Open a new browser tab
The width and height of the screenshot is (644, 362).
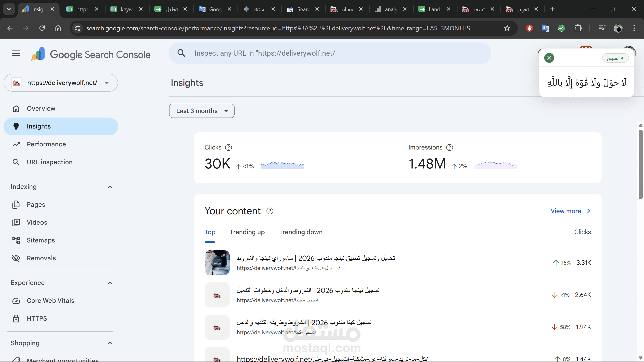[x=552, y=9]
